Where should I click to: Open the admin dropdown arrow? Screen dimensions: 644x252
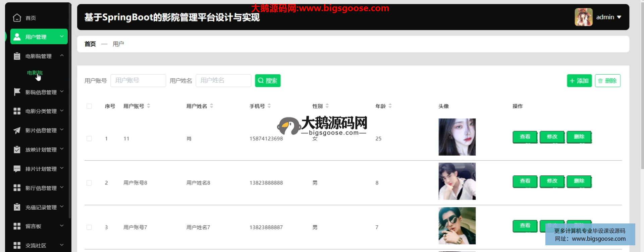(x=619, y=17)
